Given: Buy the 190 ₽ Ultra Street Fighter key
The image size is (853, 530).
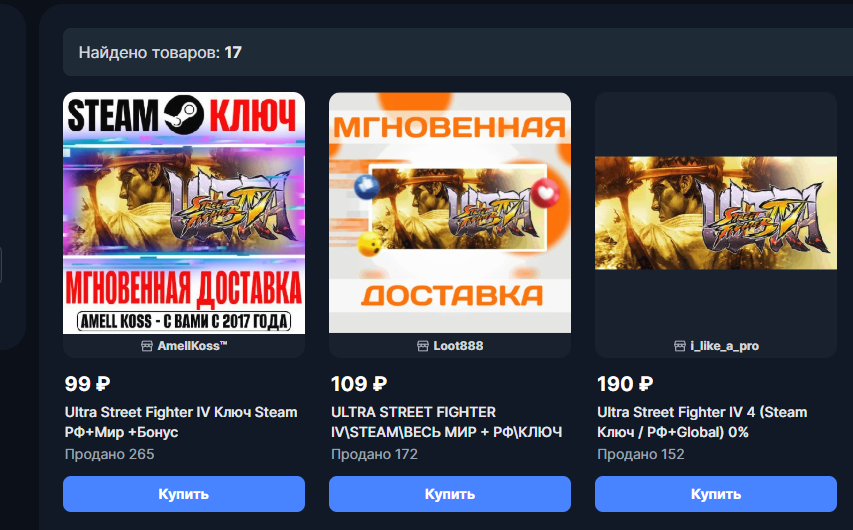Looking at the screenshot, I should (x=716, y=494).
